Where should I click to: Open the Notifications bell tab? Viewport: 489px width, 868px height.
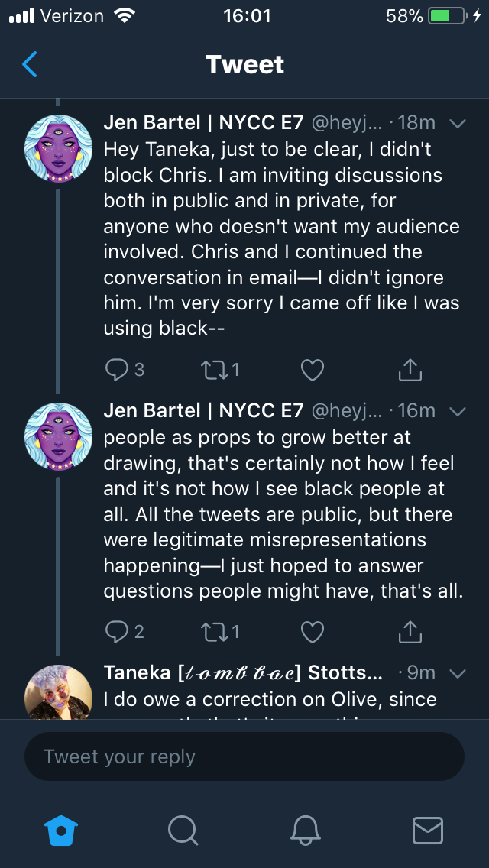click(306, 831)
